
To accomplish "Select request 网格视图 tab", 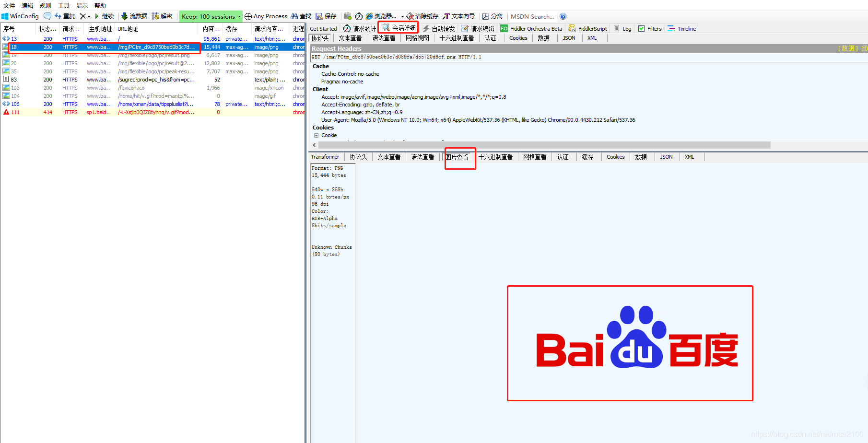I will (x=417, y=38).
